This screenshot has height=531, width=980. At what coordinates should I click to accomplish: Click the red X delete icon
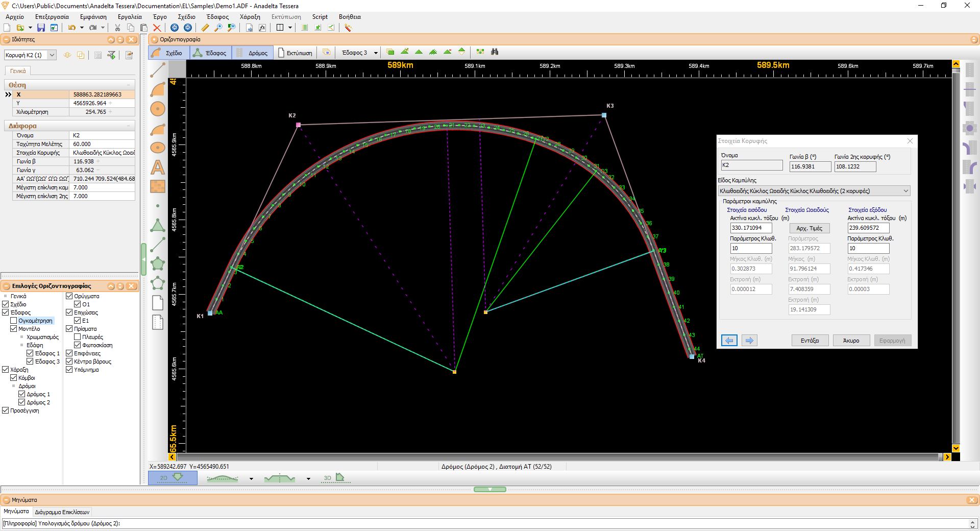tap(157, 28)
